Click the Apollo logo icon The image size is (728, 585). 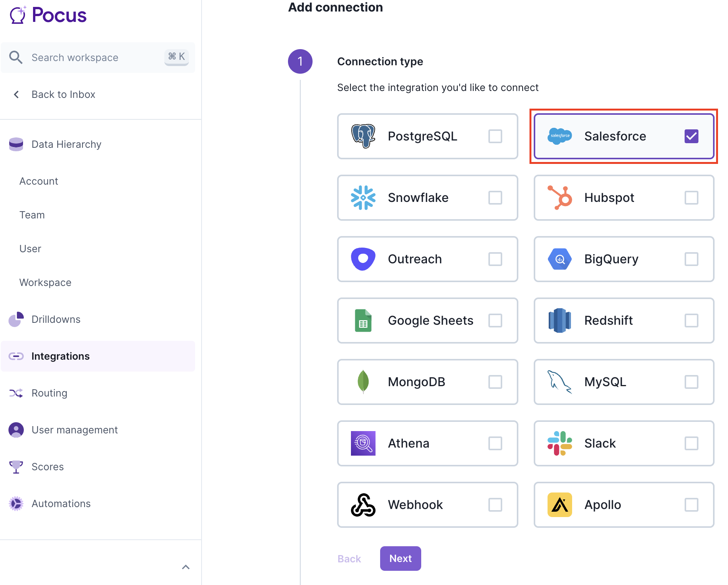pyautogui.click(x=560, y=505)
